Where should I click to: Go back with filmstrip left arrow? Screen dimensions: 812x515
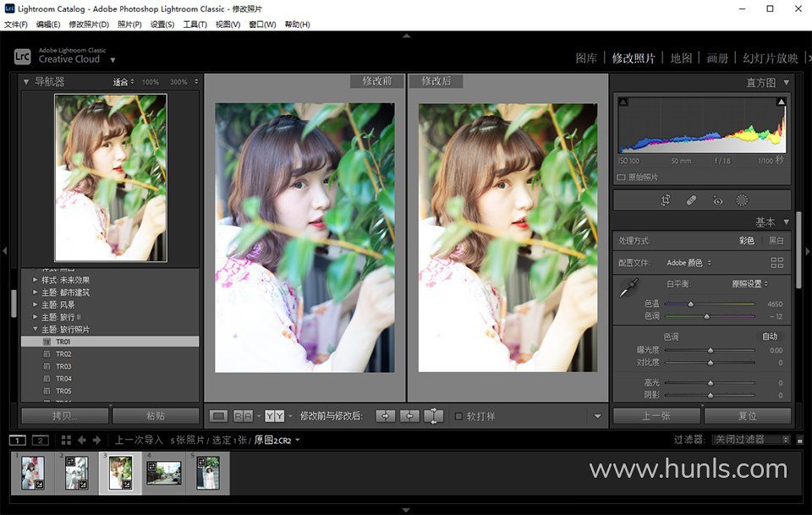(x=82, y=440)
